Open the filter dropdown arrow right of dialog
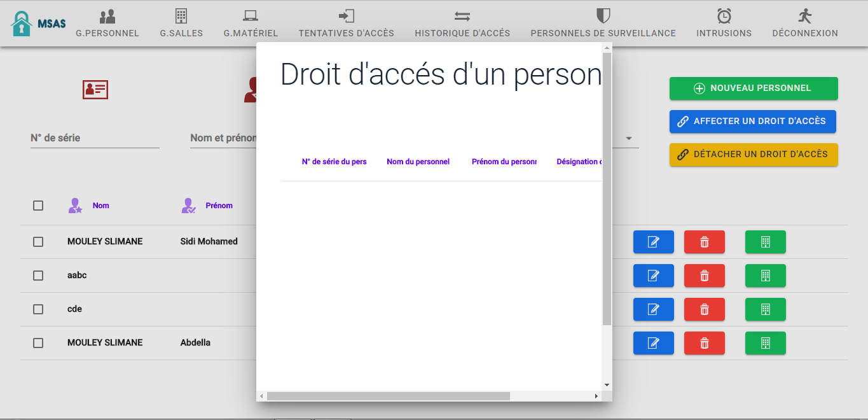The width and height of the screenshot is (868, 420). tap(629, 138)
